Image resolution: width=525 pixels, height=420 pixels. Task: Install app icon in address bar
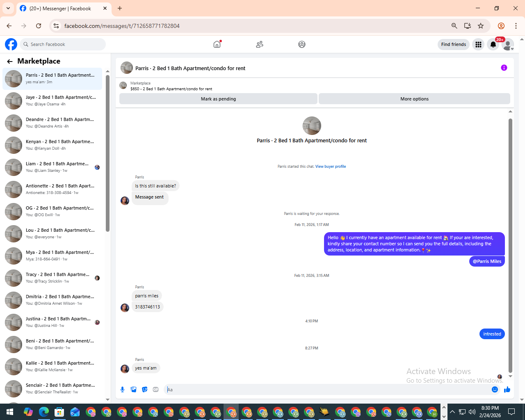(467, 26)
